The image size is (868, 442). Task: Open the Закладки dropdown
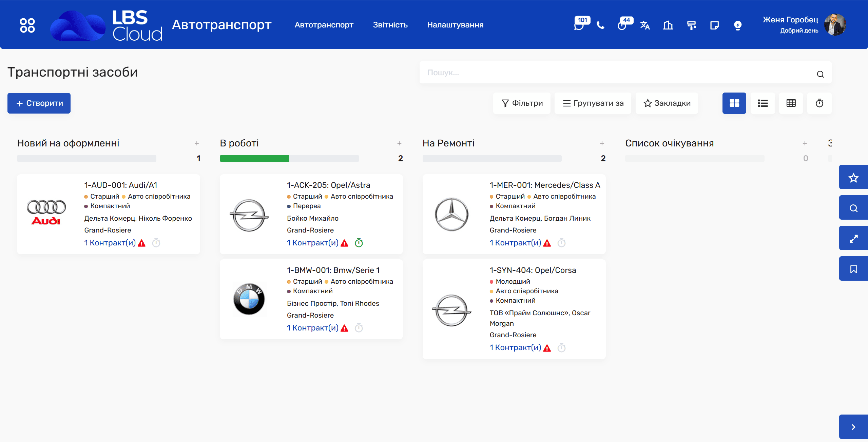[x=667, y=103]
